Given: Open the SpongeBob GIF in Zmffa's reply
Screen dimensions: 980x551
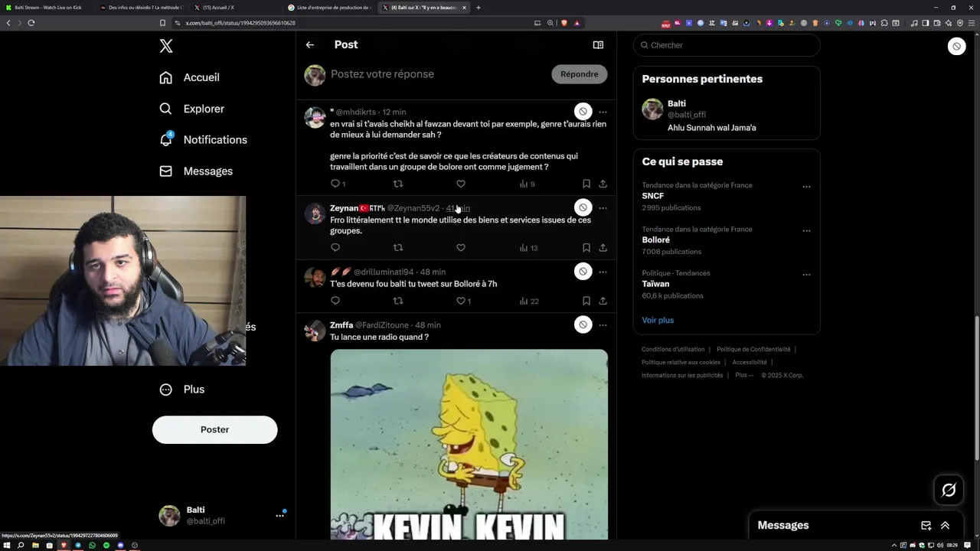Looking at the screenshot, I should pyautogui.click(x=469, y=445).
